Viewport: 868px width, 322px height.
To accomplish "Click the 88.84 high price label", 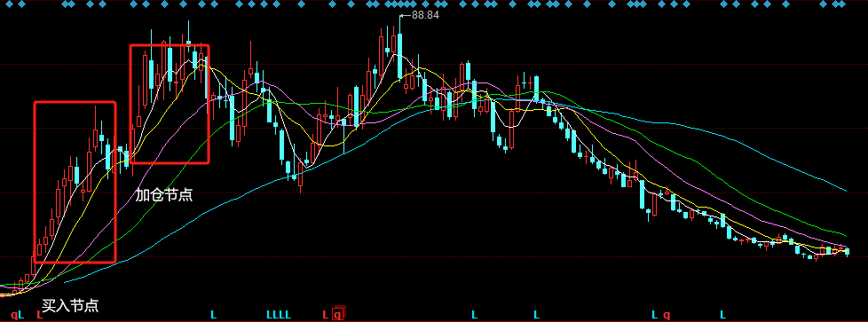I will pos(425,15).
